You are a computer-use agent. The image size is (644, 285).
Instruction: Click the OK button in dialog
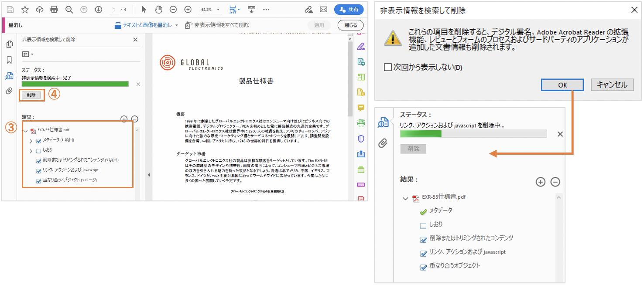562,85
